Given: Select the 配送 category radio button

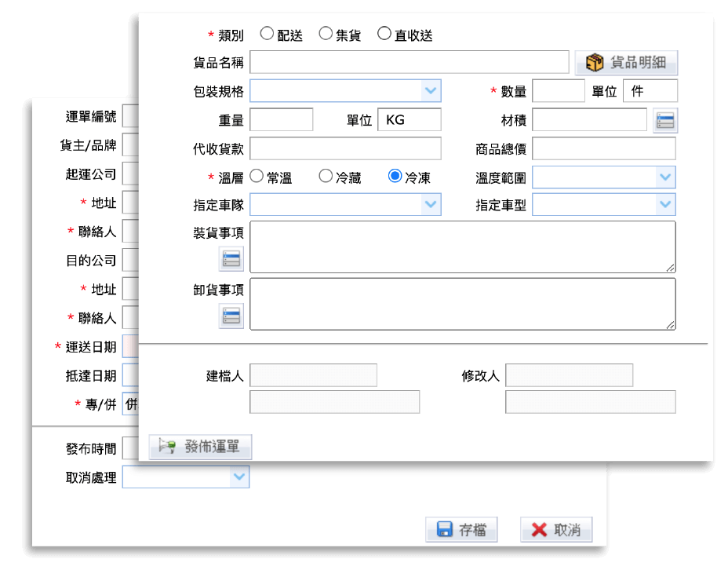Looking at the screenshot, I should tap(267, 34).
